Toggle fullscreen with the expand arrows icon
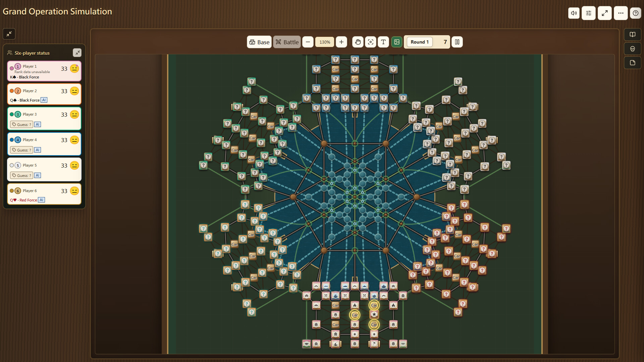The image size is (644, 362). click(605, 13)
